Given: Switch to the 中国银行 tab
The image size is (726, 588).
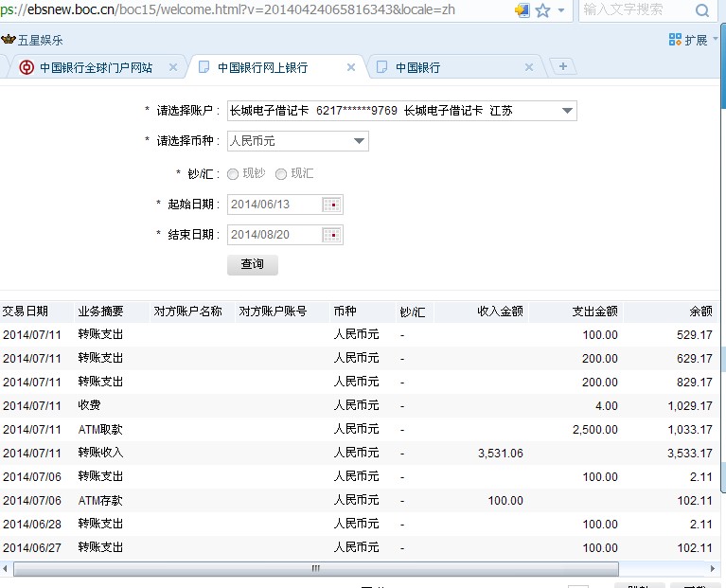Looking at the screenshot, I should pyautogui.click(x=416, y=67).
